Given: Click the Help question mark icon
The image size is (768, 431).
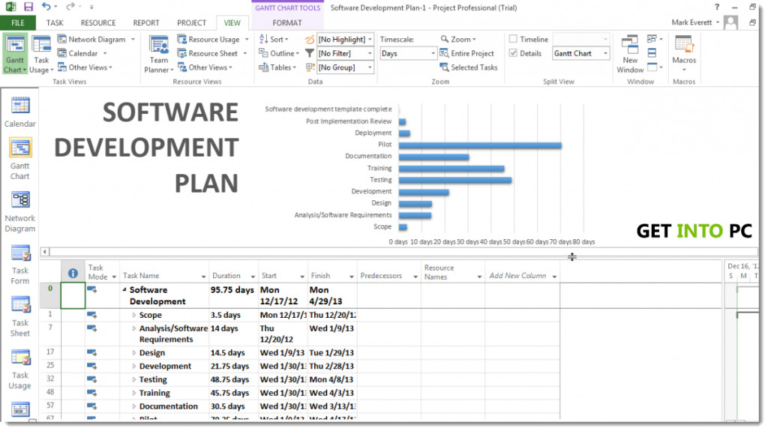Looking at the screenshot, I should pos(717,7).
